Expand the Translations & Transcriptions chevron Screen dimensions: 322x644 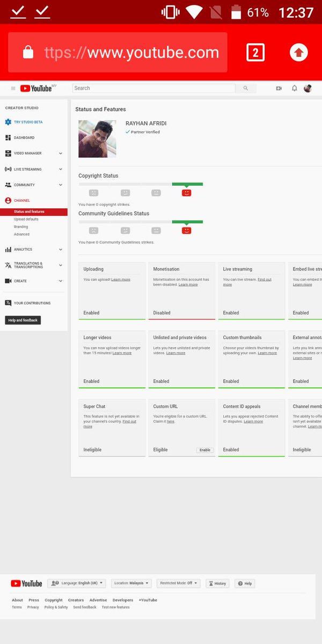click(61, 265)
